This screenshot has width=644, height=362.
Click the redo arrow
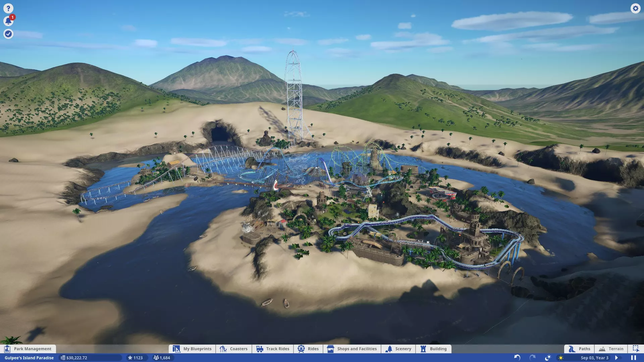point(532,358)
